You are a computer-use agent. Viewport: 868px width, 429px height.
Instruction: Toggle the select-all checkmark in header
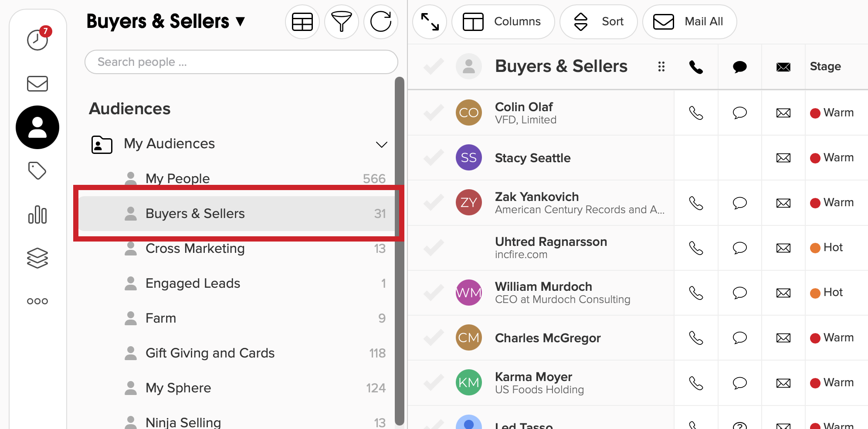pos(434,66)
